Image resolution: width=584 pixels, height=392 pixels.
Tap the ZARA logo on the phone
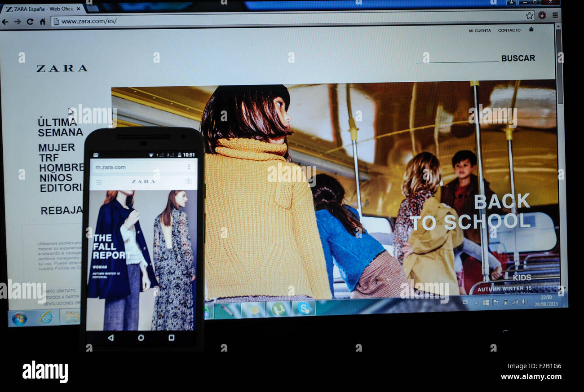[143, 181]
